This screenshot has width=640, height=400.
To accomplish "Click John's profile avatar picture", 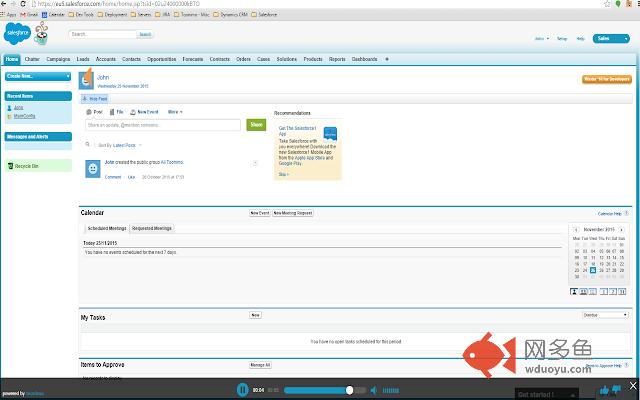I will click(87, 80).
